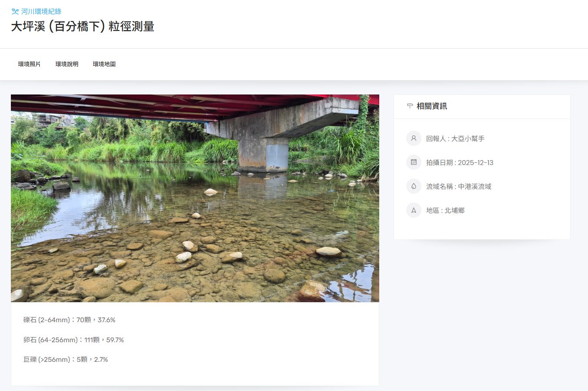Click the reporter person icon
588x391 pixels.
tap(414, 138)
